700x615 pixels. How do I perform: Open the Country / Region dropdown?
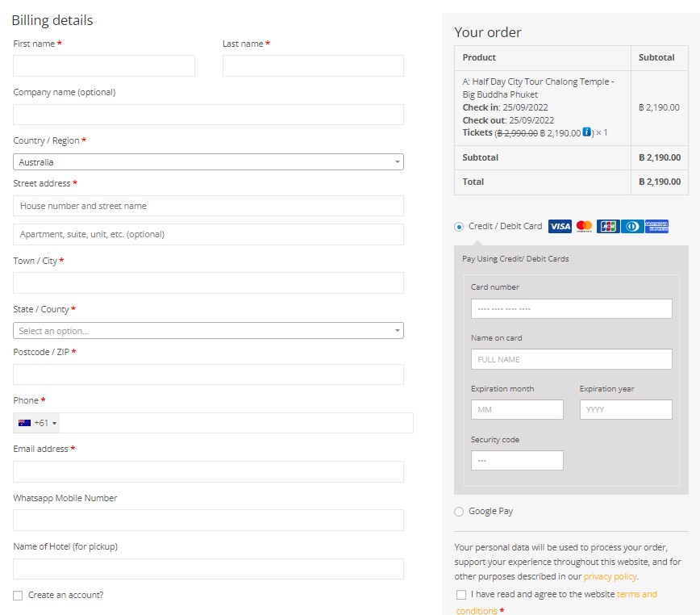pos(208,162)
